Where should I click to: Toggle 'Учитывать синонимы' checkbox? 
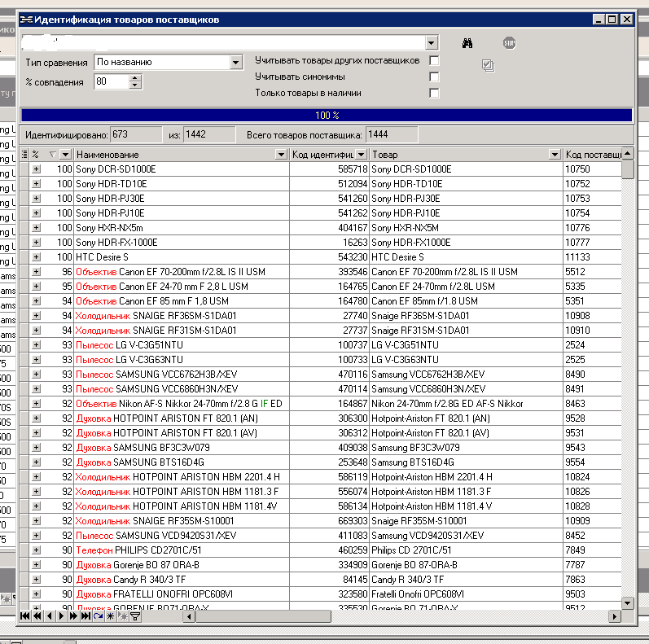[434, 77]
